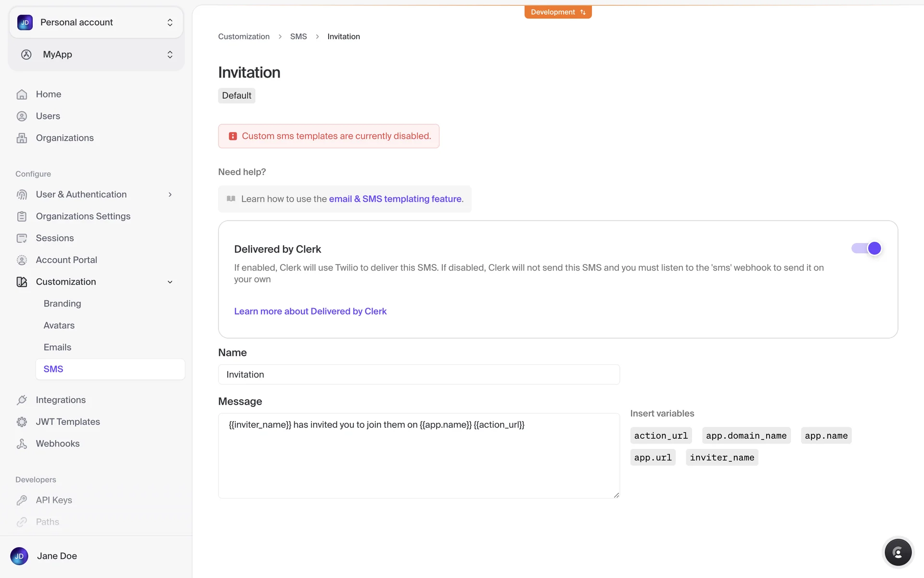Click the Sessions icon in sidebar
This screenshot has height=578, width=924.
pos(22,238)
